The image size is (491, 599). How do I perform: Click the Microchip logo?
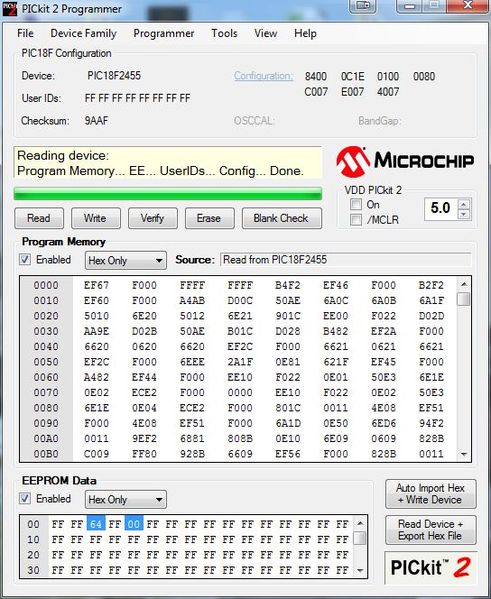point(405,162)
